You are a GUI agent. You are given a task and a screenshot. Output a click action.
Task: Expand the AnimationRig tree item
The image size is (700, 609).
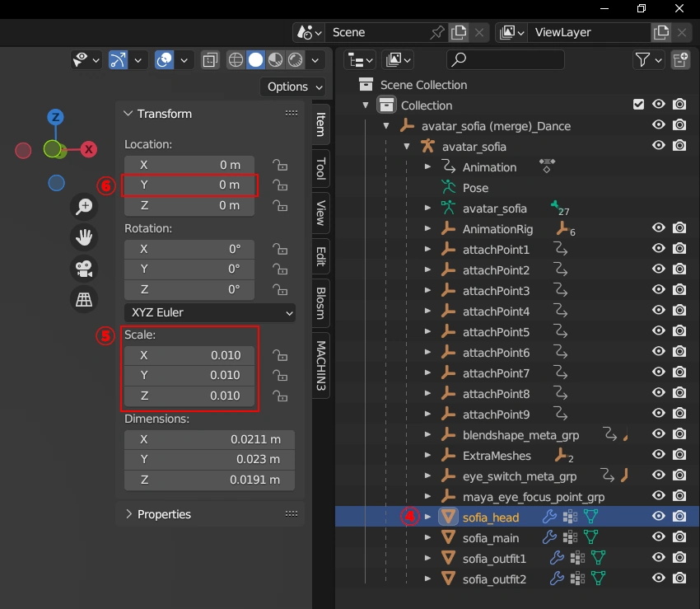pyautogui.click(x=427, y=229)
